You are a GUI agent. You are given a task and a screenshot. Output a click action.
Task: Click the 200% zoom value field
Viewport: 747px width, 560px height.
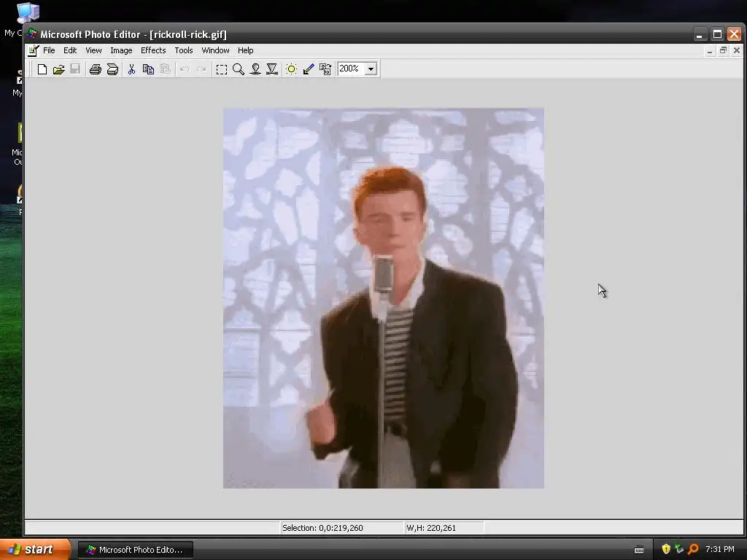pos(351,69)
